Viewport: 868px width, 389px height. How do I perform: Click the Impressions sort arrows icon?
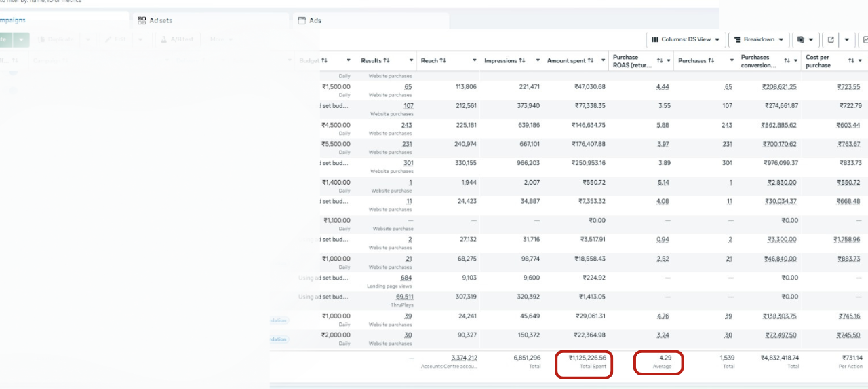[521, 61]
